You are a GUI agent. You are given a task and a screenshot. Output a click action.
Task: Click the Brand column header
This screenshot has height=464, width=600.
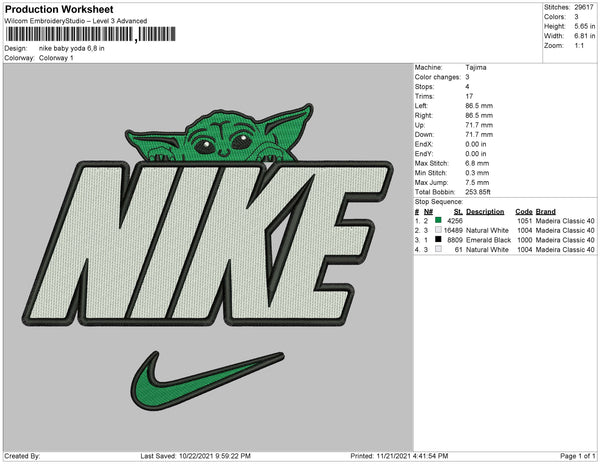pos(546,212)
